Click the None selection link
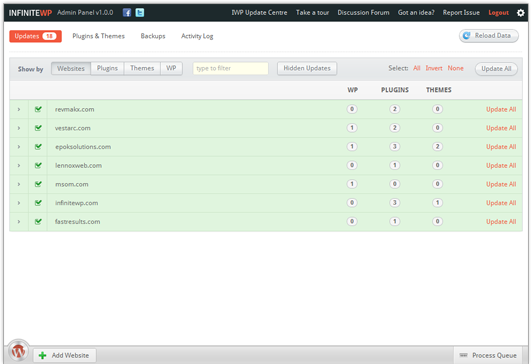This screenshot has width=531, height=364. [x=455, y=68]
